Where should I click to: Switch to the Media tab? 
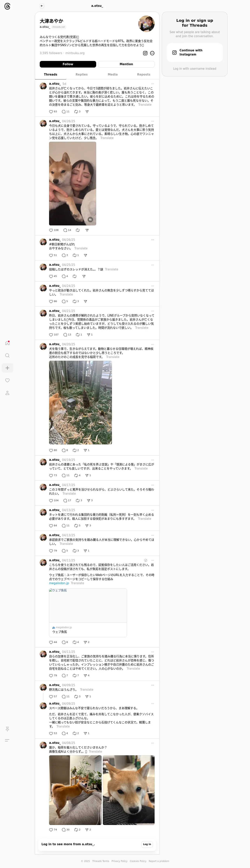click(x=113, y=75)
